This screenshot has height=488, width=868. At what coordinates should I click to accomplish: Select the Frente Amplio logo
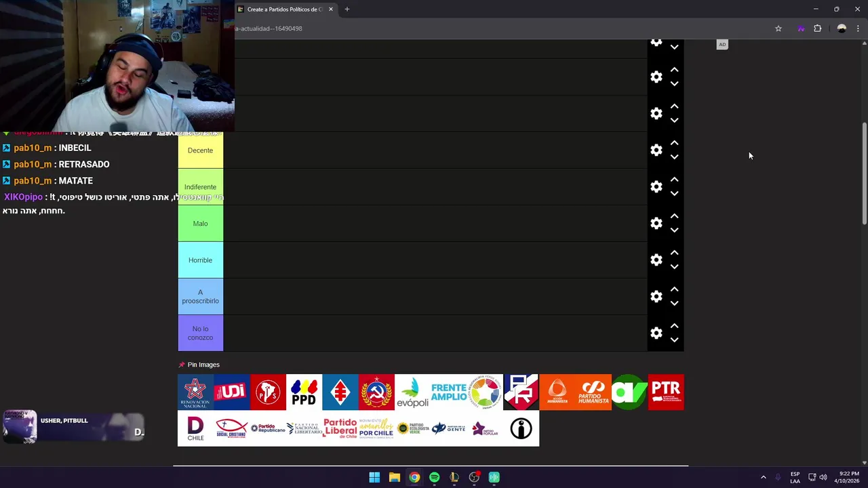click(x=448, y=392)
